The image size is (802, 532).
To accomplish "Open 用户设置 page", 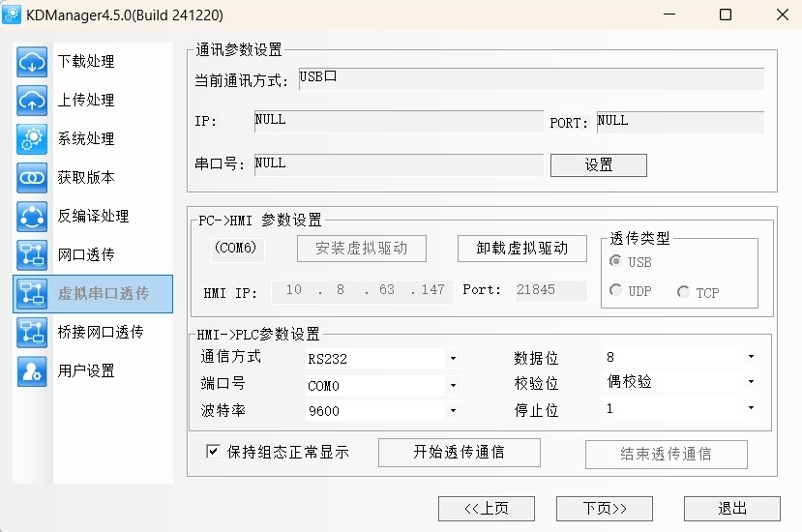I will click(x=86, y=370).
